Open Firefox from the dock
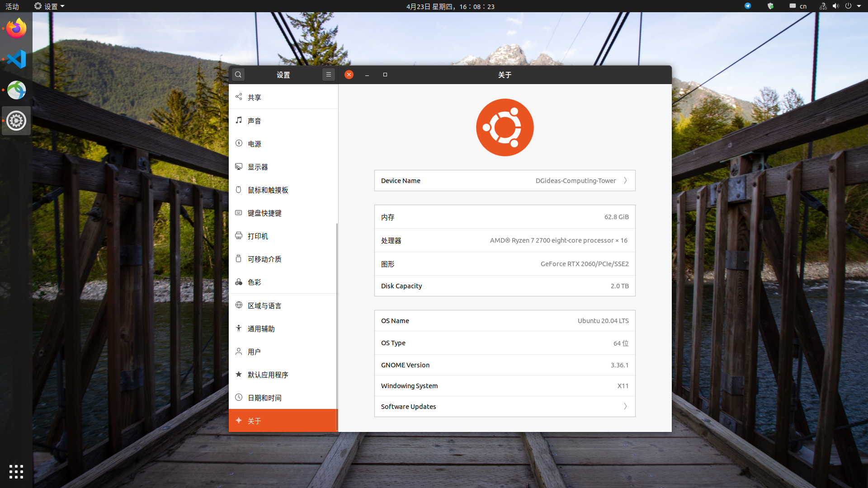The height and width of the screenshot is (488, 868). [16, 28]
